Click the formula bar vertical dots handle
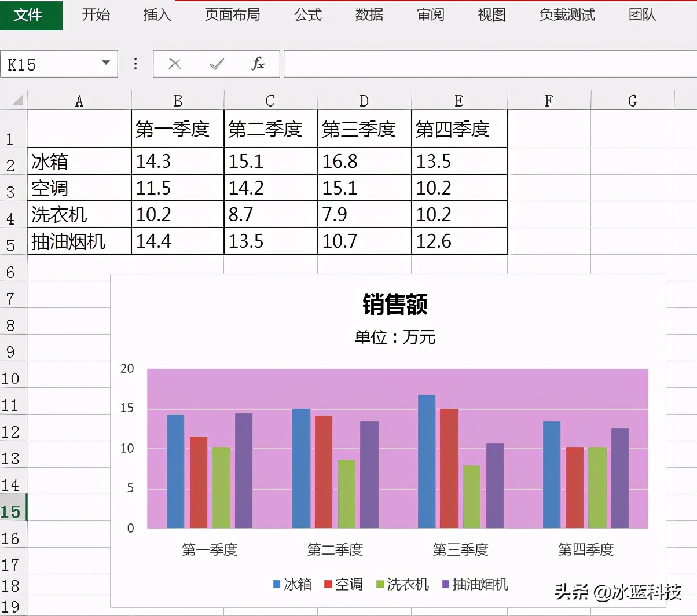Screen dimensions: 697x616 (135, 64)
